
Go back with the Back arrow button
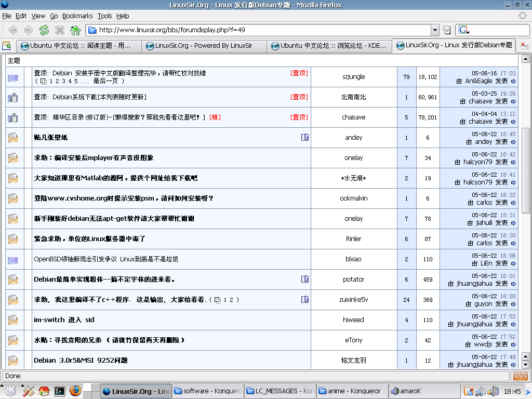13,30
